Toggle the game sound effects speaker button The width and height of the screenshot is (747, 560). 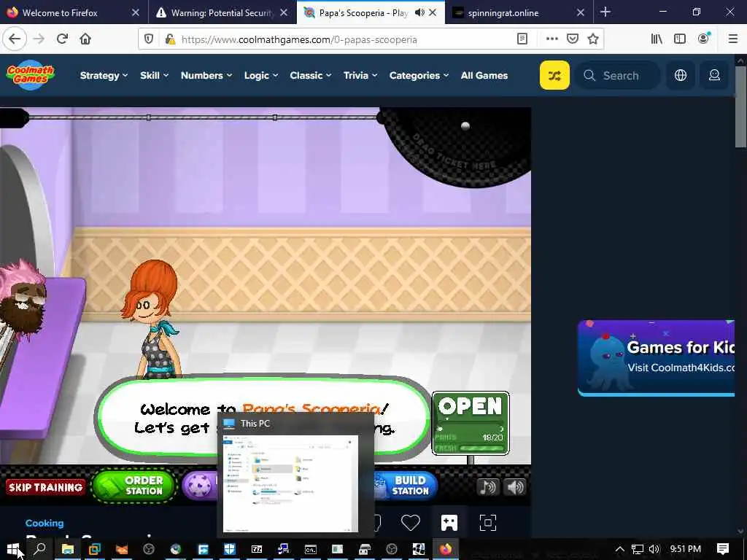pos(516,486)
